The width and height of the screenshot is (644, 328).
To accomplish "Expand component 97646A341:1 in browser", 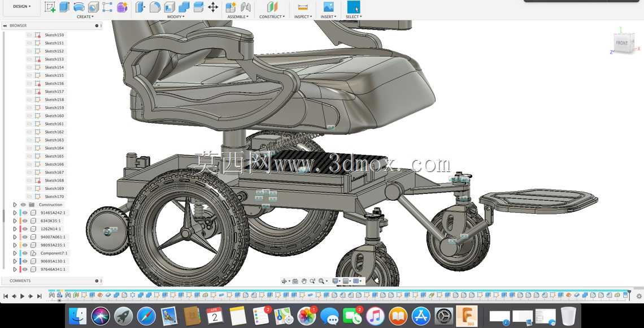I will point(15,269).
